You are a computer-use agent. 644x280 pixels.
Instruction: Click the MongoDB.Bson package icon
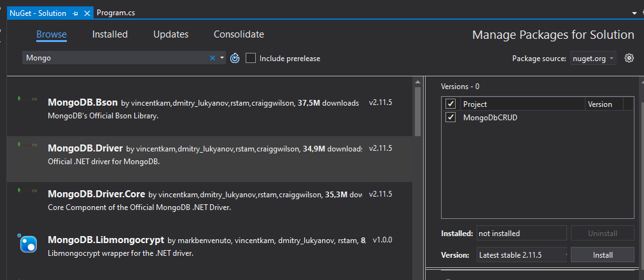(x=27, y=99)
